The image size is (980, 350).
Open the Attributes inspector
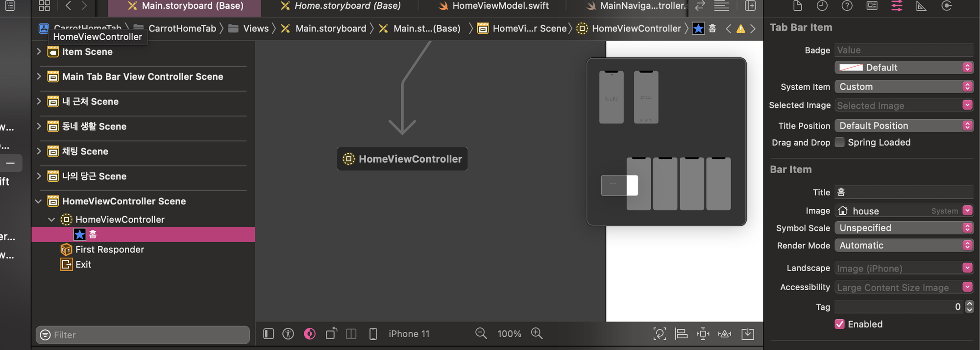897,6
